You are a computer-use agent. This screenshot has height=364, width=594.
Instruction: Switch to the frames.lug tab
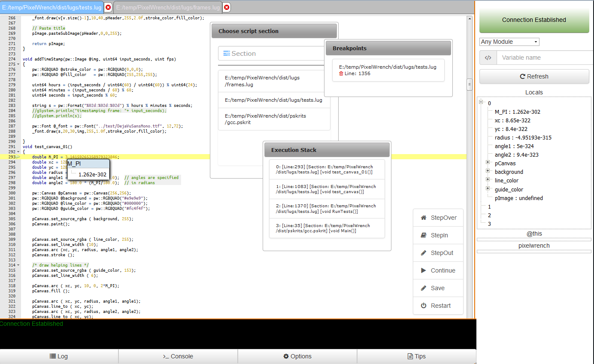point(167,7)
